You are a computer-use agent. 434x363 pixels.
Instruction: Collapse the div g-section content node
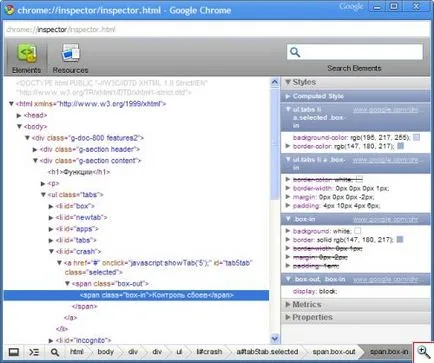[35, 161]
